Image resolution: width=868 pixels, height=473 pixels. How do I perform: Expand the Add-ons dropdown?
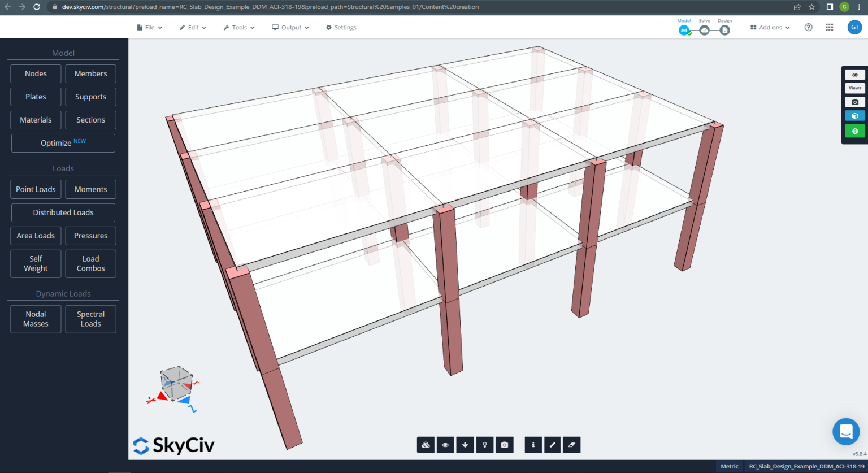point(769,27)
